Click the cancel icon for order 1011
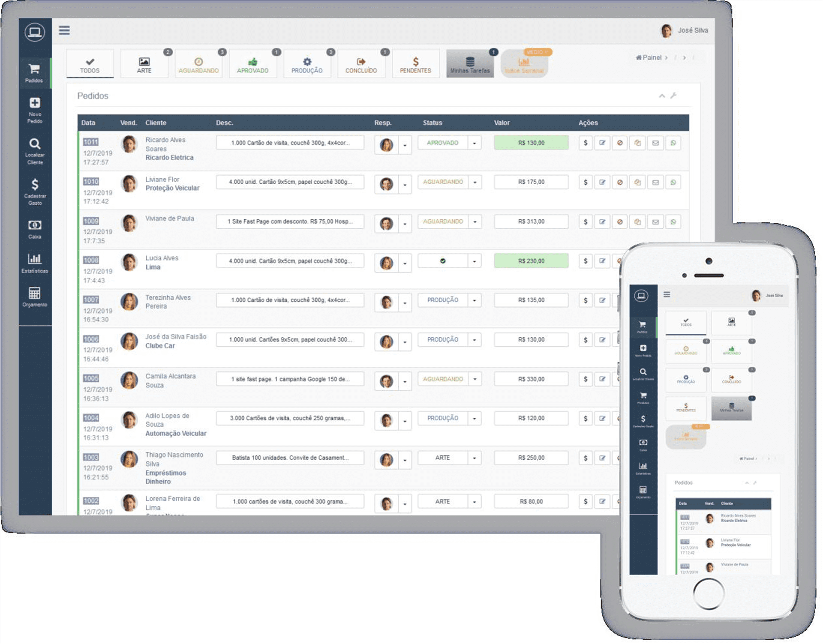823x644 pixels. point(620,143)
